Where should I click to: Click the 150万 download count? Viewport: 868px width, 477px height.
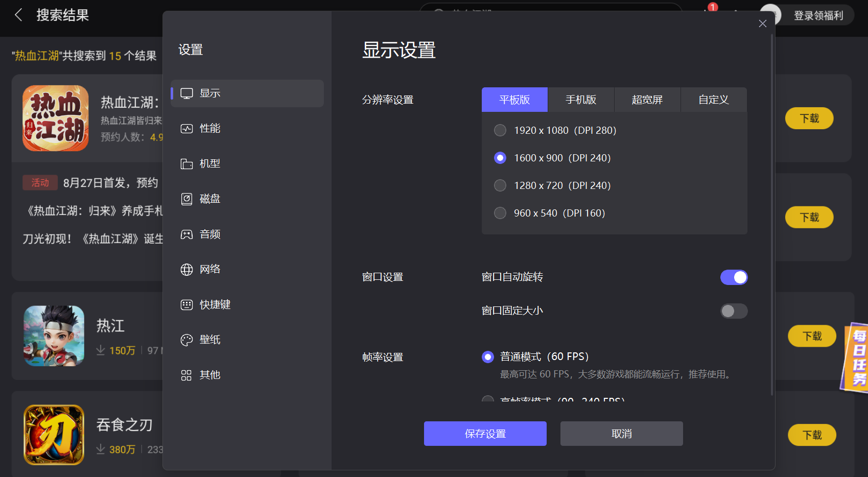pos(122,350)
